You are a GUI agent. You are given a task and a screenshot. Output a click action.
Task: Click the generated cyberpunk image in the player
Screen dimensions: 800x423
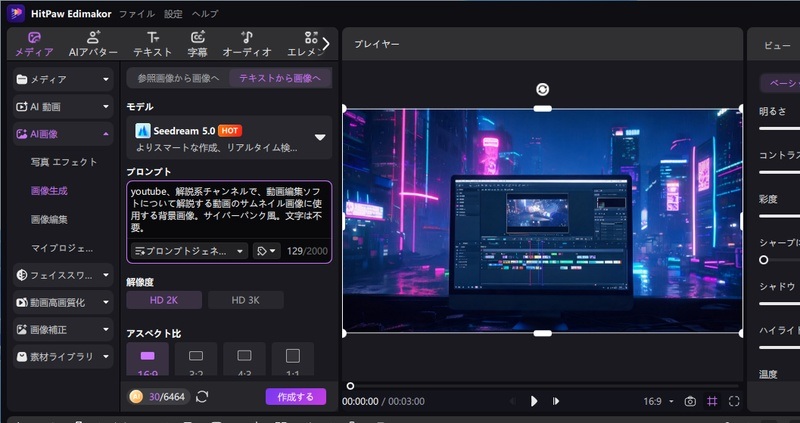pyautogui.click(x=542, y=221)
